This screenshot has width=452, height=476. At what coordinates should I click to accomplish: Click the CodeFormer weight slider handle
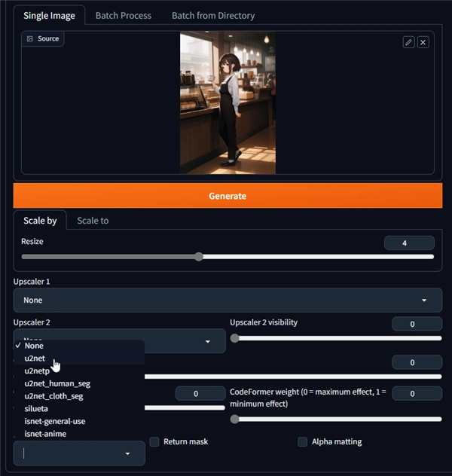234,420
